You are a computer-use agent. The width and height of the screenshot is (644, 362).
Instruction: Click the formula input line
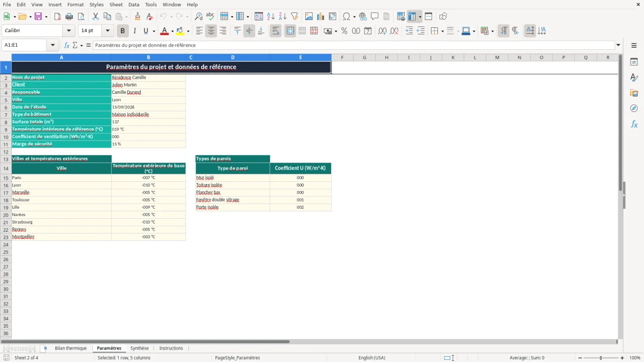coord(354,45)
